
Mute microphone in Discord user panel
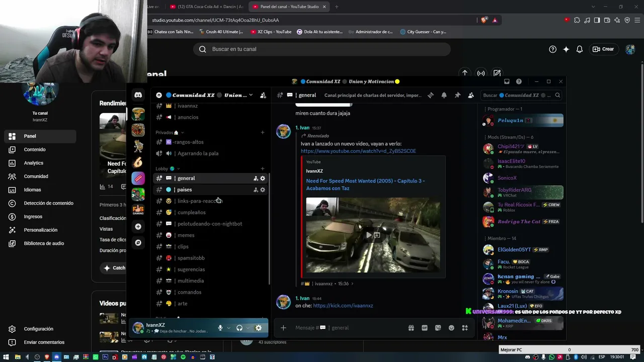pos(220,328)
